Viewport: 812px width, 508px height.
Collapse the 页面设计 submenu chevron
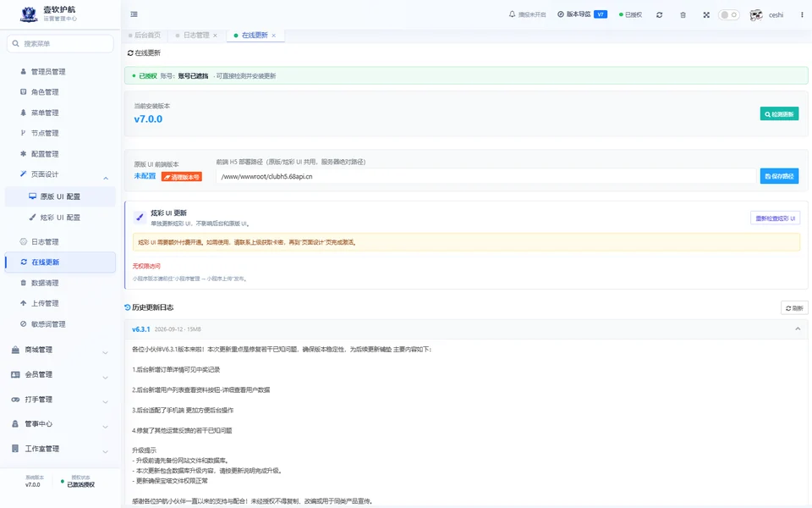click(106, 179)
